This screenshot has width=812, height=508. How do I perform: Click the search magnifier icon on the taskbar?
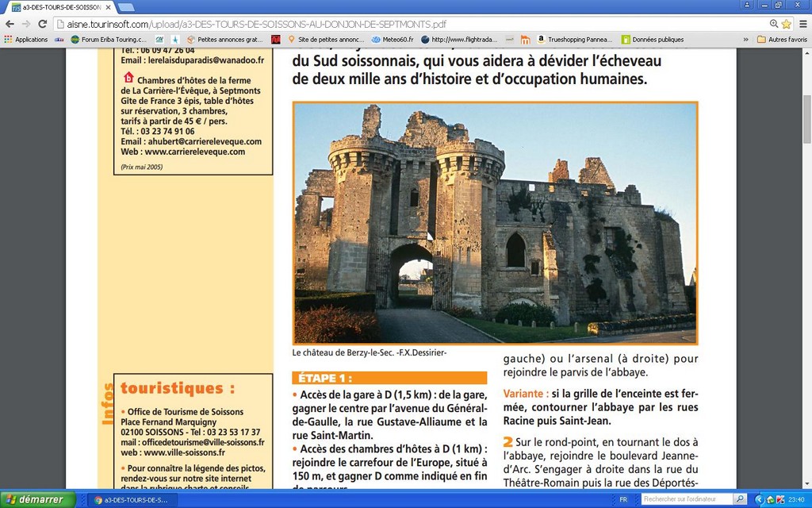[x=741, y=500]
